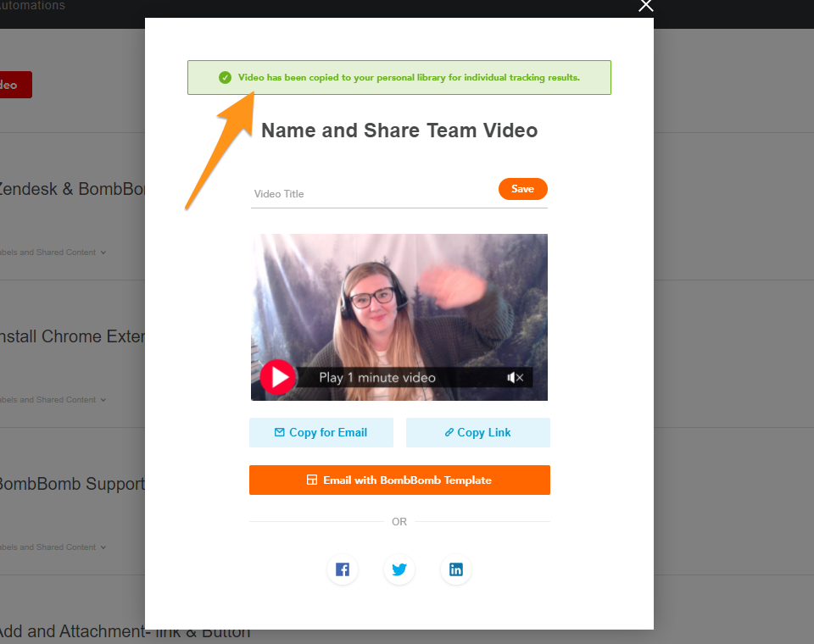Click into the Video Title field
814x644 pixels.
374,194
